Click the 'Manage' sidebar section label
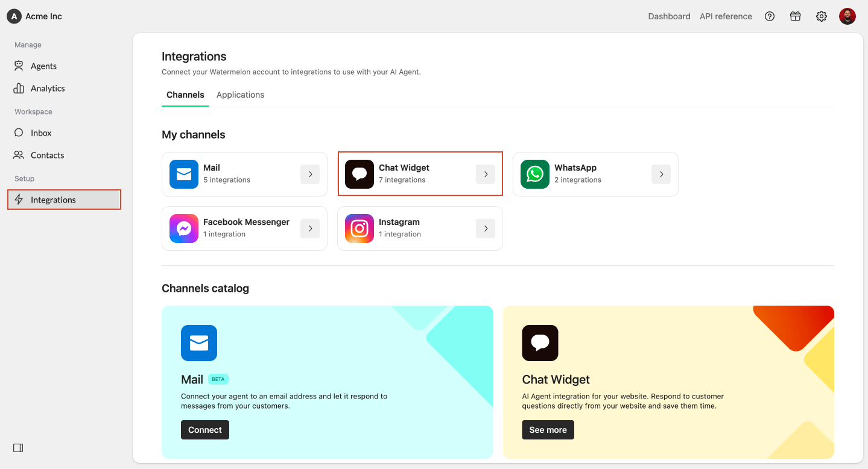868x469 pixels. 28,45
